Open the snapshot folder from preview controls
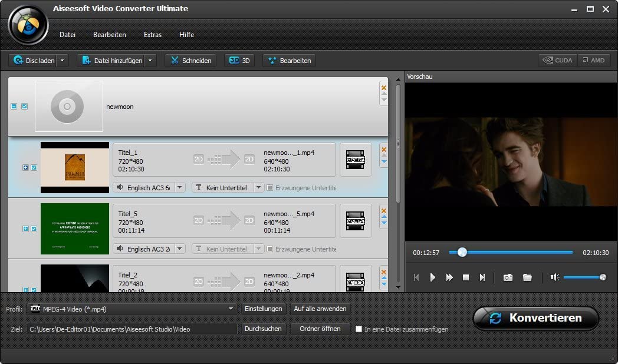The width and height of the screenshot is (618, 364). click(527, 277)
